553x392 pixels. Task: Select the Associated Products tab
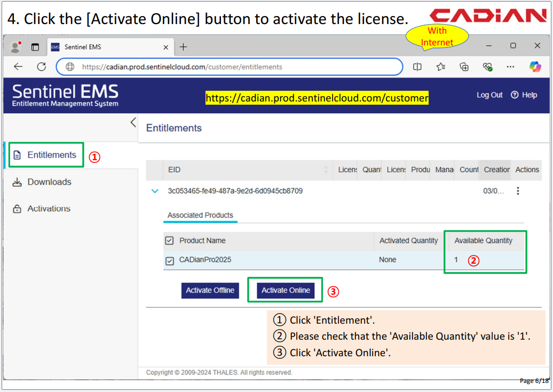[x=200, y=215]
